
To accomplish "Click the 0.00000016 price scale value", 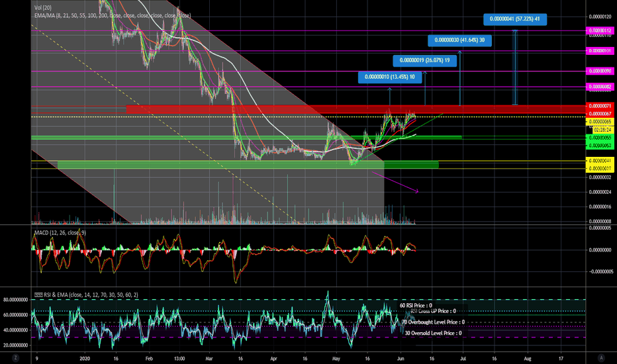I will point(600,206).
